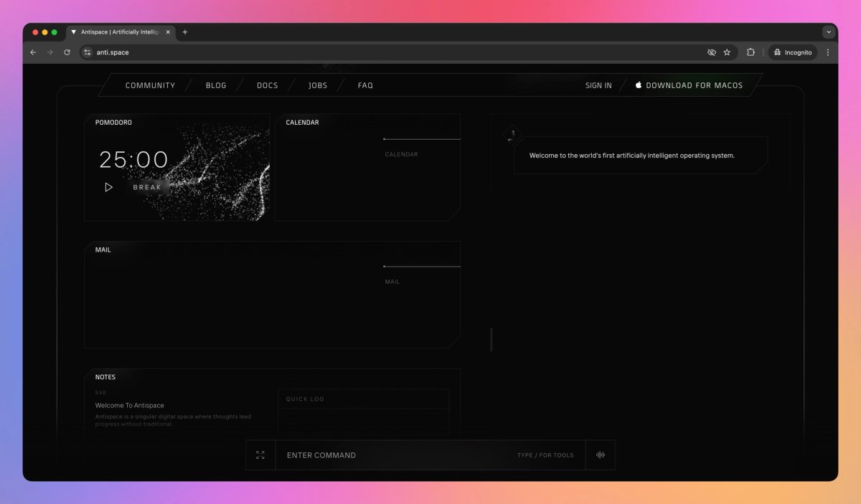Open the DOCS navigation item
The image size is (861, 504).
(x=266, y=85)
